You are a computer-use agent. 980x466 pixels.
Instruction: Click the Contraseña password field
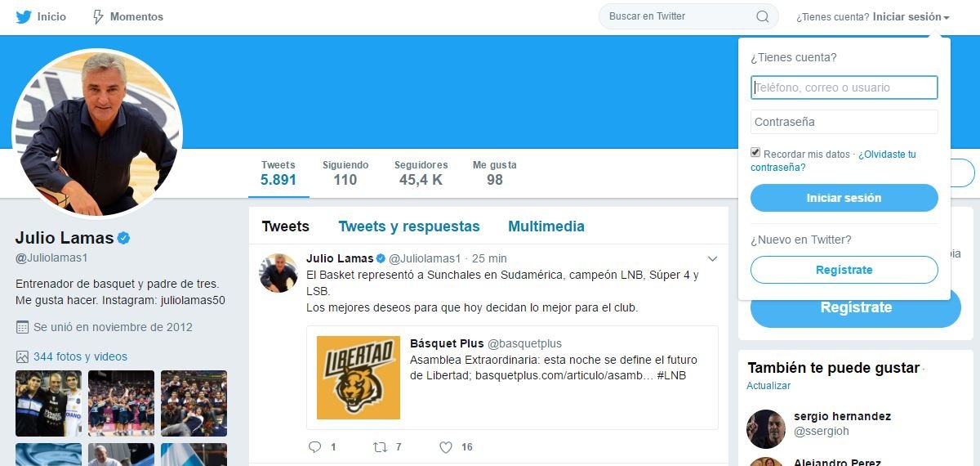(844, 122)
